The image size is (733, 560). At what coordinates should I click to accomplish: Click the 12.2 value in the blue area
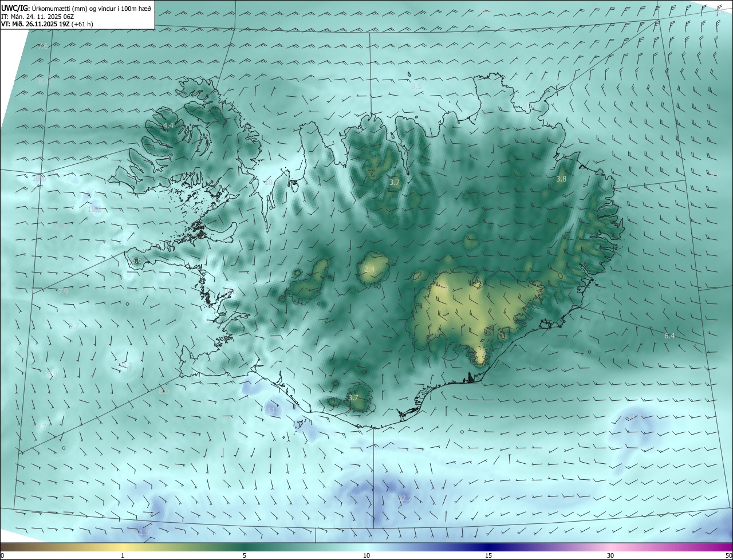point(405,499)
